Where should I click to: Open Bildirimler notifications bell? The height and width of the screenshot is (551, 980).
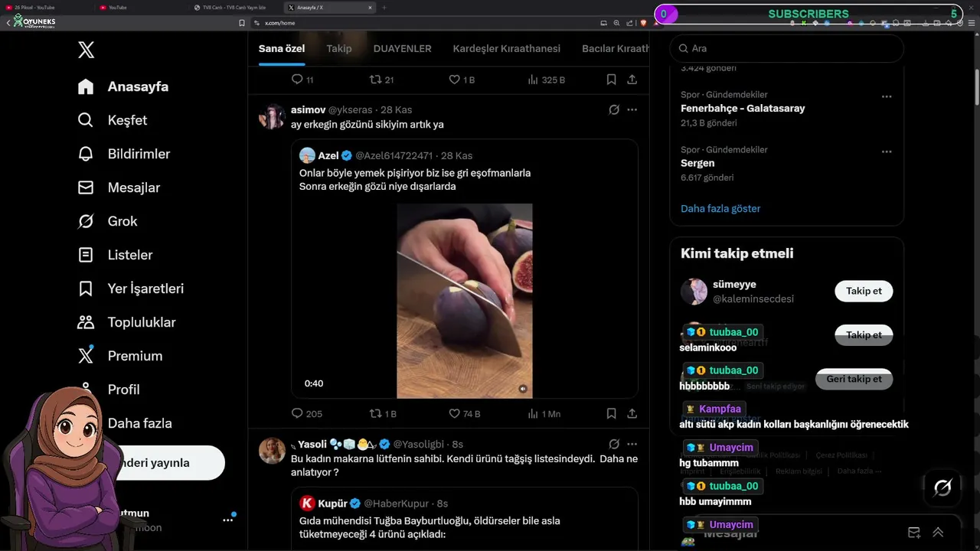(x=86, y=154)
